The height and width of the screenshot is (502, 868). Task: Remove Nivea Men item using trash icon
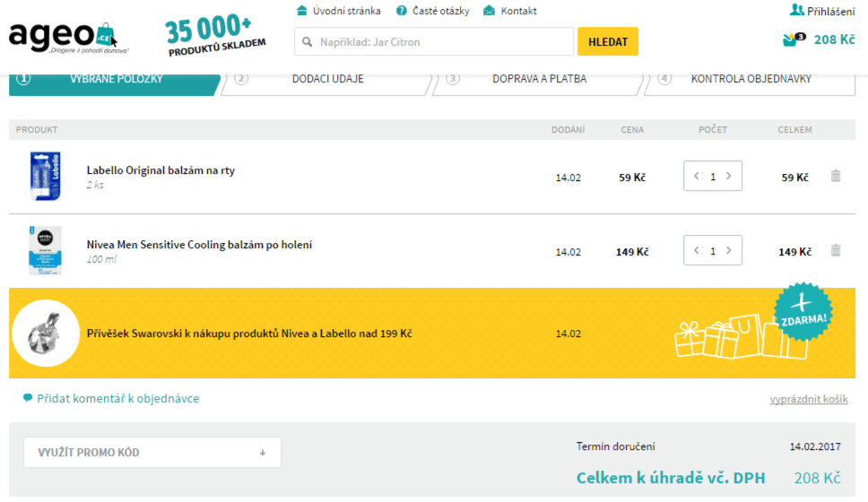(836, 251)
